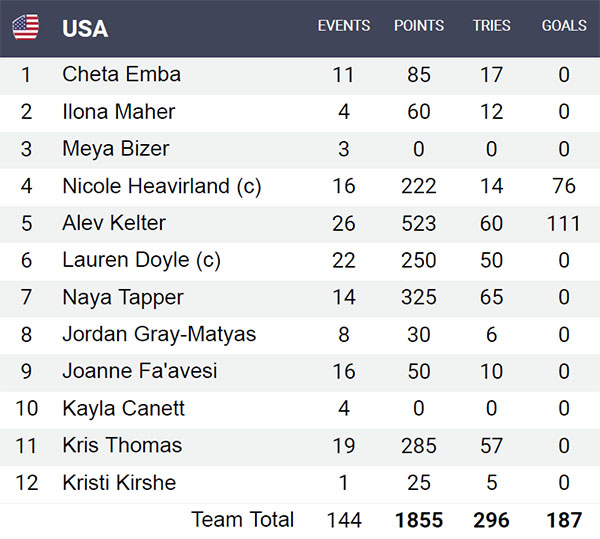Open Kristi Kirshe player profile

tap(119, 483)
